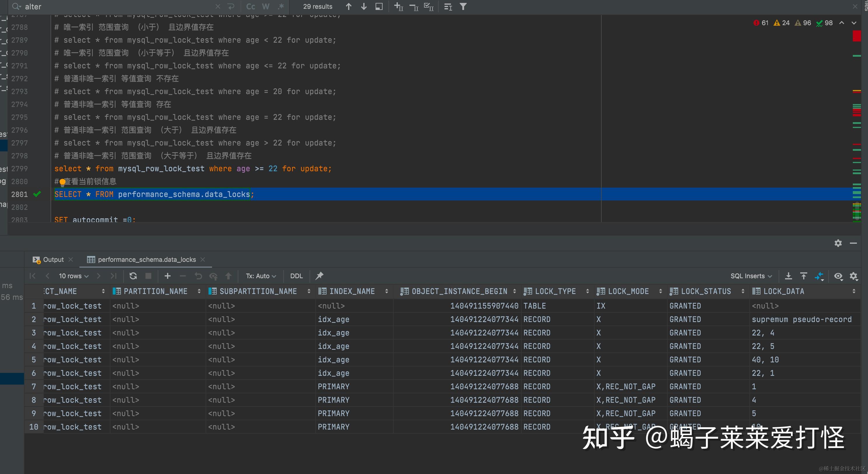The image size is (868, 474).
Task: Refresh the data_locks query results
Action: point(133,276)
